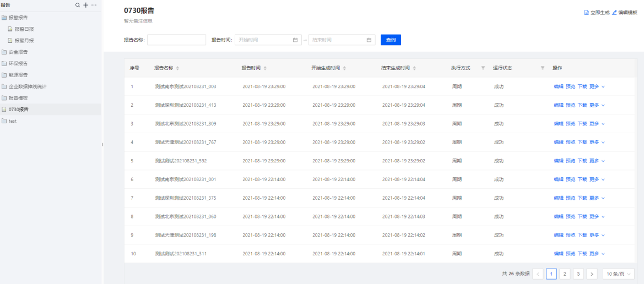Expand the 更多 menu for row 5
The height and width of the screenshot is (284, 644).
click(597, 161)
